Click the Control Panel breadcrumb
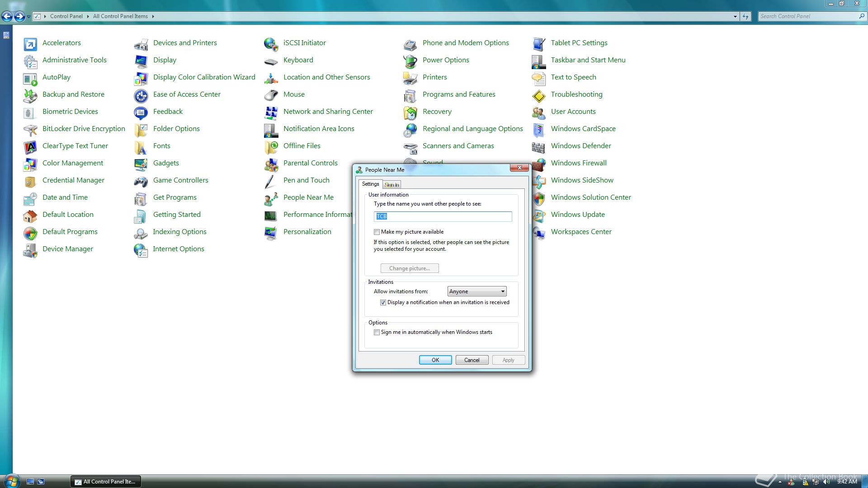Screen dimensions: 868x488 click(66, 16)
